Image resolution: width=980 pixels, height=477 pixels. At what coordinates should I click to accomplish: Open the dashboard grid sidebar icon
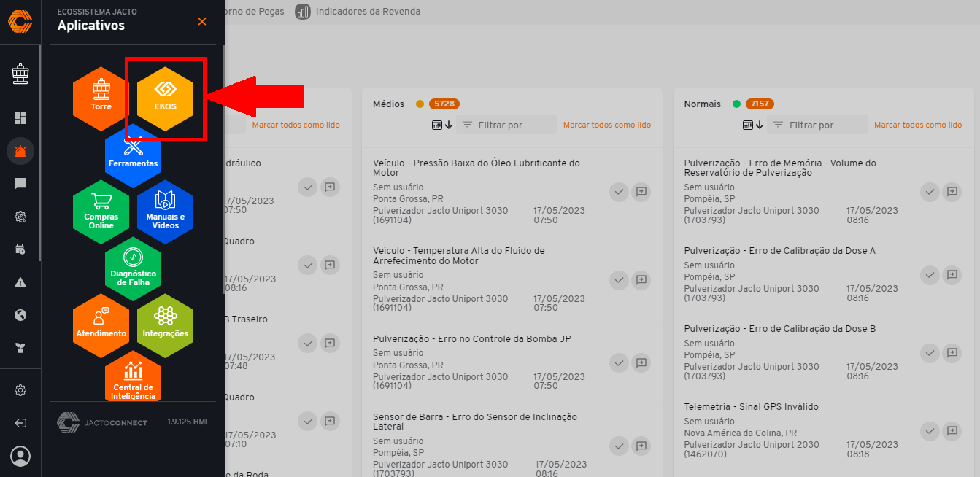pos(20,118)
